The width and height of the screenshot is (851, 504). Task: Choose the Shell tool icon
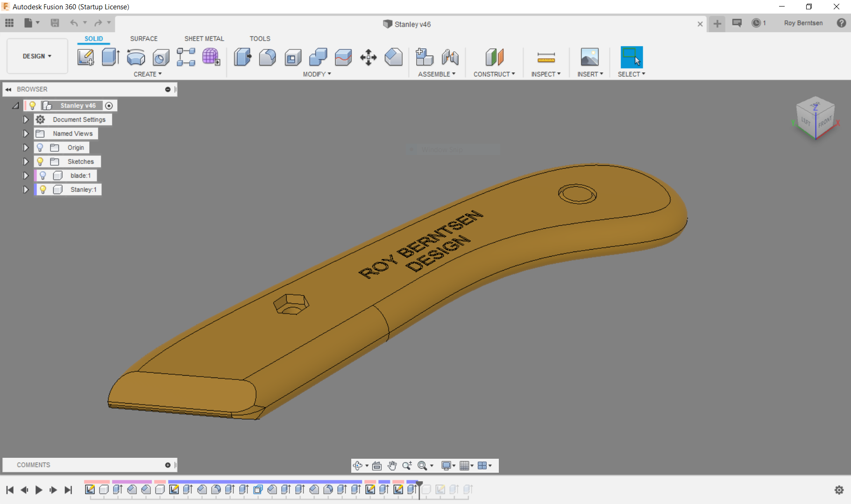(293, 57)
